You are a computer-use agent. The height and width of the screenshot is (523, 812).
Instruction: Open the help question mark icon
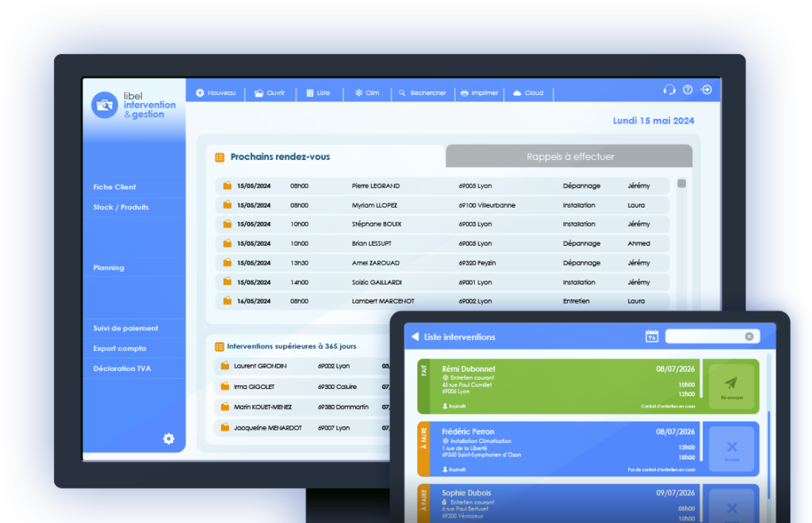point(688,90)
